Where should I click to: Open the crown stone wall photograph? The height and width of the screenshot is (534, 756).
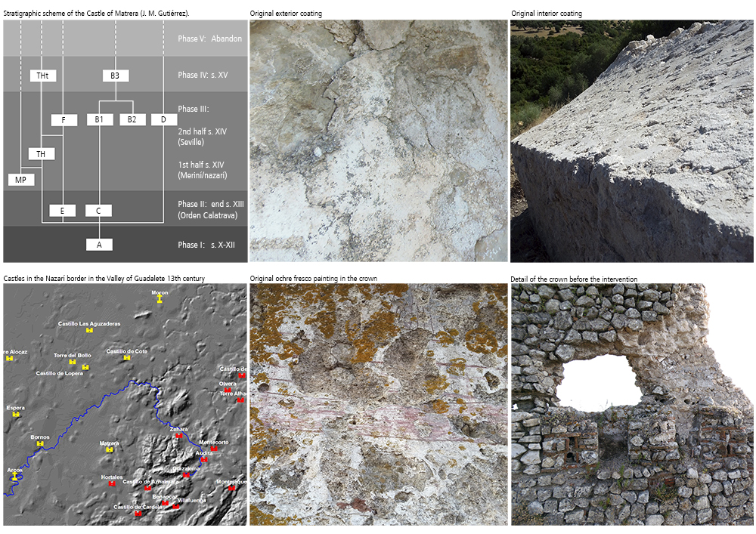point(632,405)
